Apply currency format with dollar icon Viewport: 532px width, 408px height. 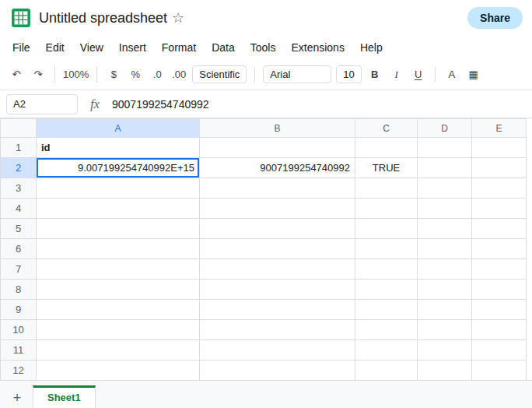pyautogui.click(x=114, y=75)
